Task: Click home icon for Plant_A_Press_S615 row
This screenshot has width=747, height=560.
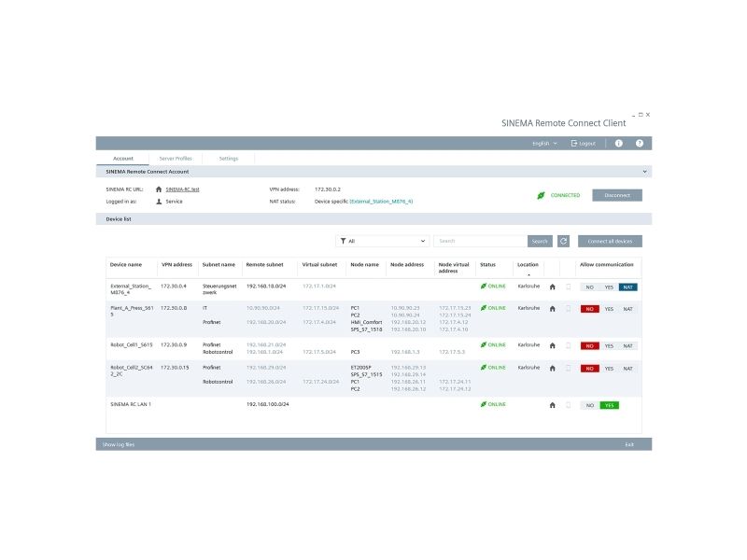Action: (552, 309)
